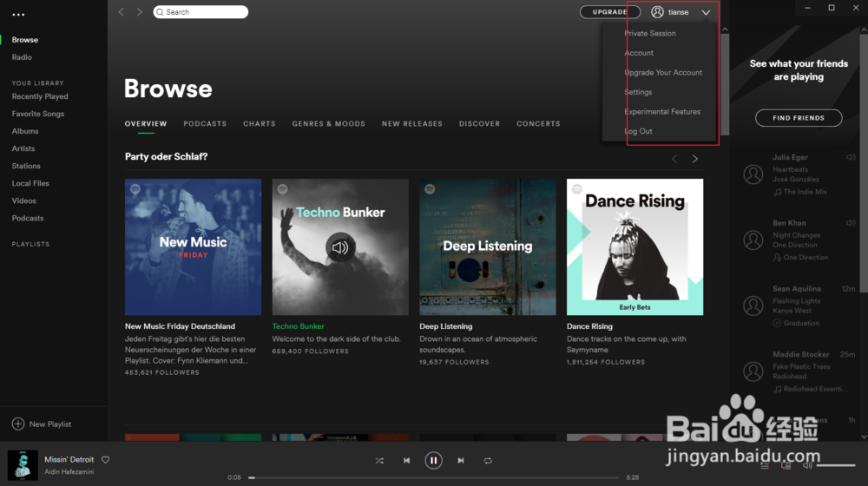Open Local Files in the library
This screenshot has width=868, height=486.
pos(30,183)
